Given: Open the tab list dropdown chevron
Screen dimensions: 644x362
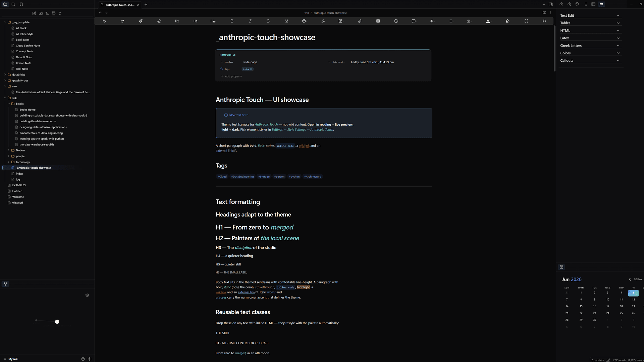Looking at the screenshot, I should point(544,4).
